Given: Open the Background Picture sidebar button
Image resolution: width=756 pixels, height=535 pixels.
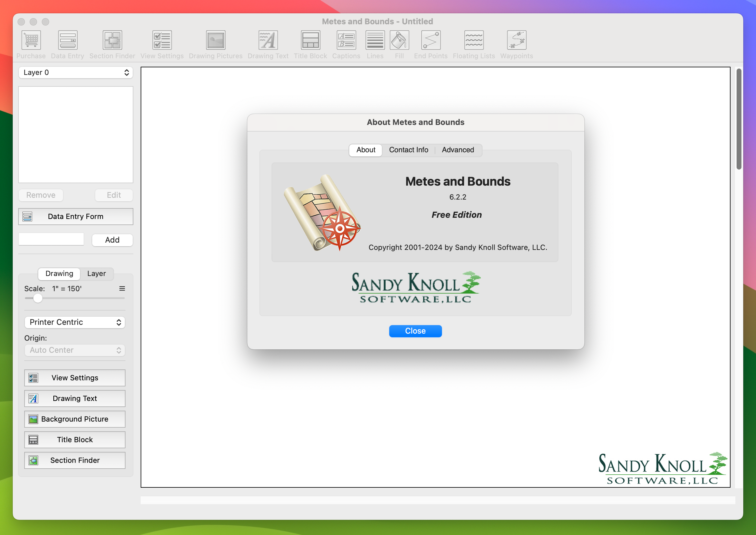Looking at the screenshot, I should (x=75, y=419).
